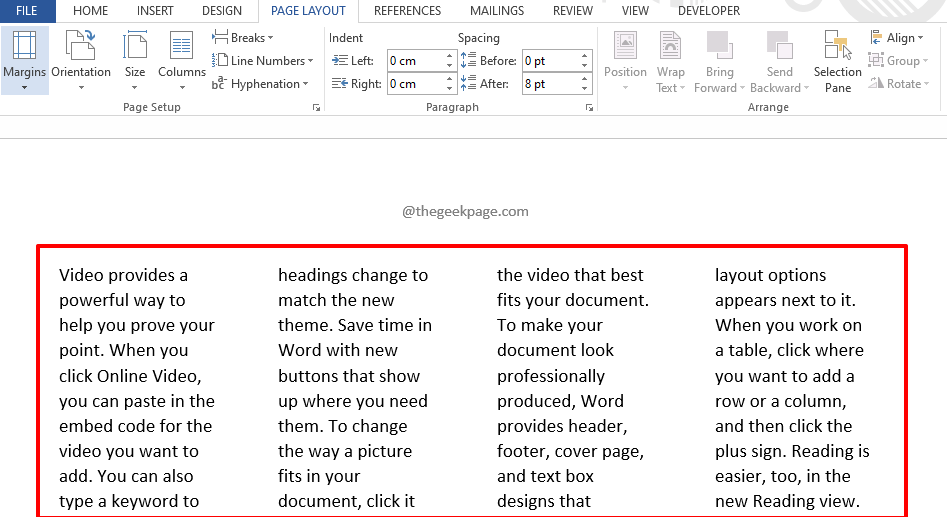Open the Selection Pane
947x517 pixels.
[x=837, y=60]
